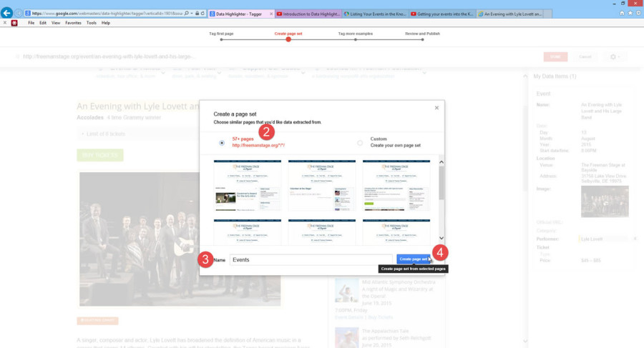Viewport: 644px width, 348px height.
Task: Open the address bar dropdown arrow
Action: [191, 13]
